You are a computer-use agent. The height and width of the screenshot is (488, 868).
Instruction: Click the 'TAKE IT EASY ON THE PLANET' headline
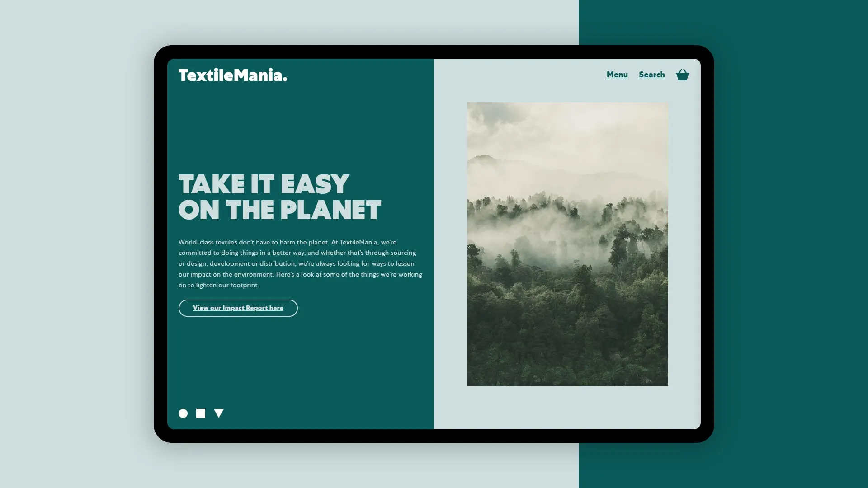coord(279,197)
